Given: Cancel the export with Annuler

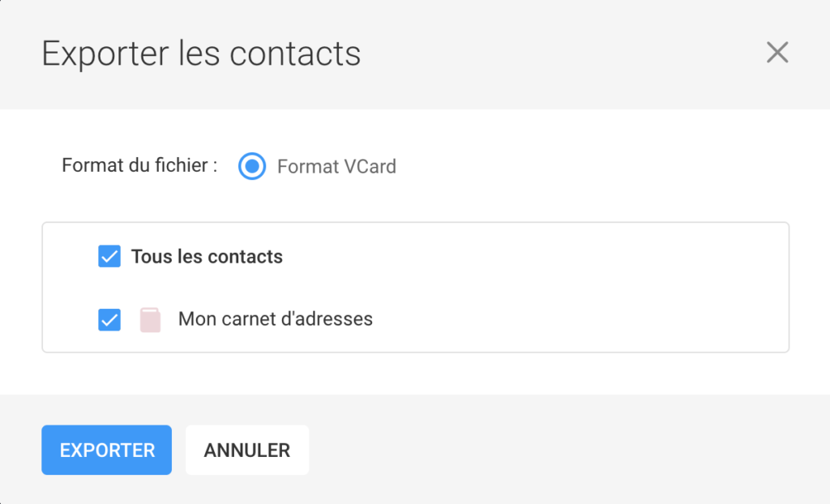Looking at the screenshot, I should pyautogui.click(x=247, y=451).
